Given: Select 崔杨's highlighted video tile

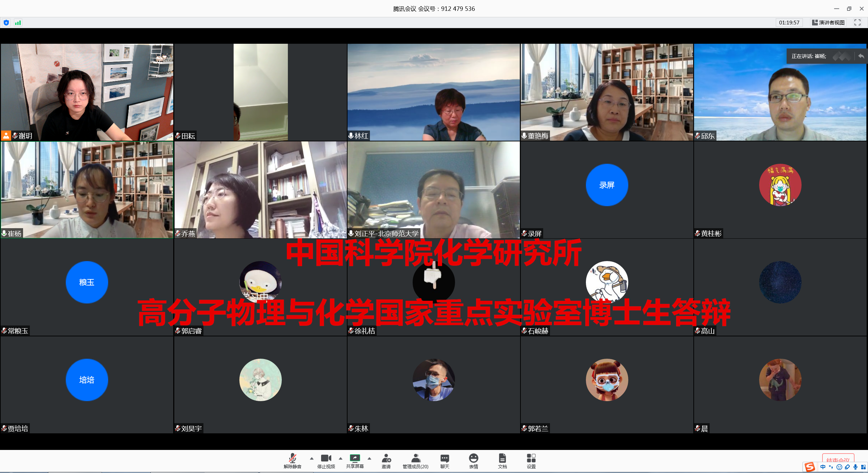Looking at the screenshot, I should 87,190.
